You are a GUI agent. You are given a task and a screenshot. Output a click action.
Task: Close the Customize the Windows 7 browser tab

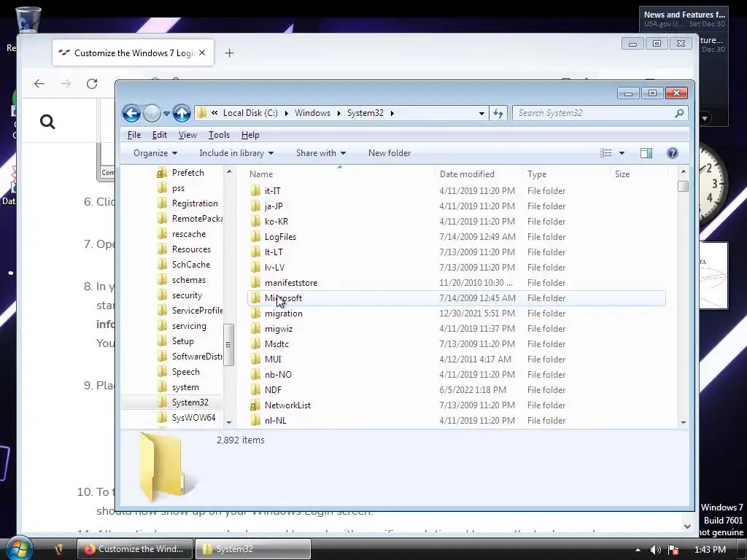click(x=202, y=52)
